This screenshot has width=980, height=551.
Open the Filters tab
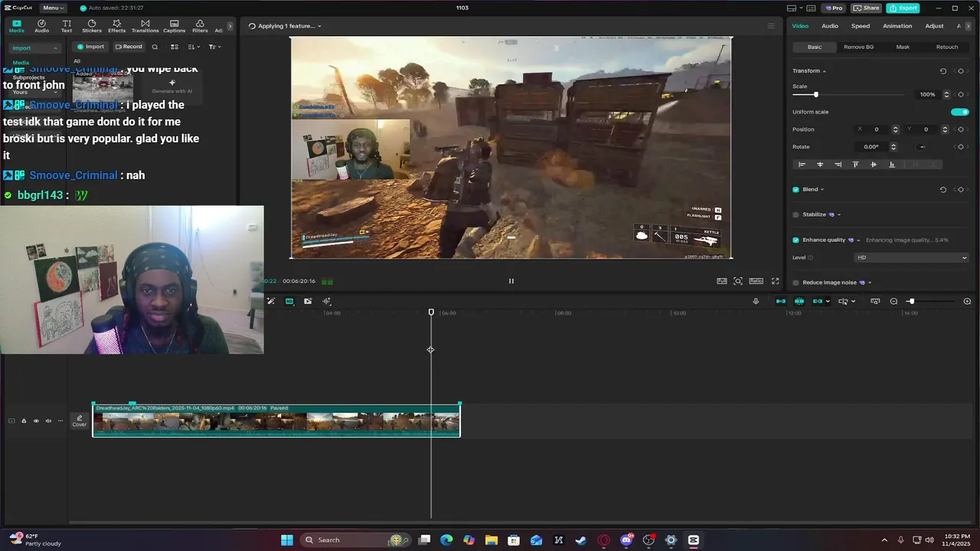[200, 26]
